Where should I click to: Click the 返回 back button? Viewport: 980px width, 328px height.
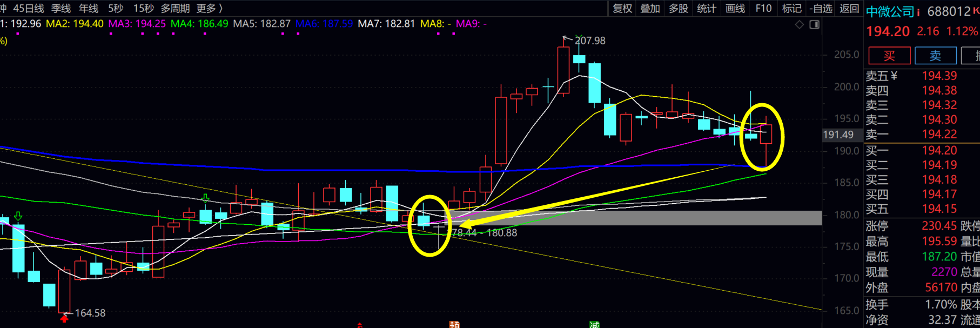[x=849, y=8]
